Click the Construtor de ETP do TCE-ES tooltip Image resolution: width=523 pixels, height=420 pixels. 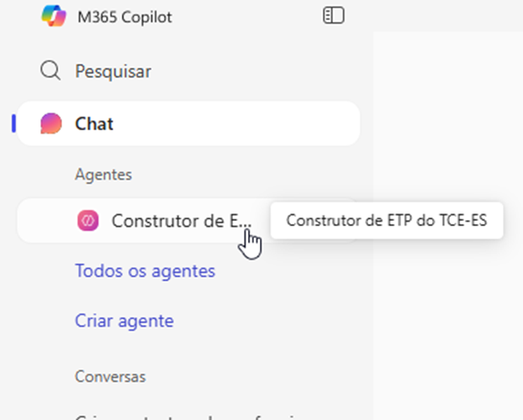386,221
